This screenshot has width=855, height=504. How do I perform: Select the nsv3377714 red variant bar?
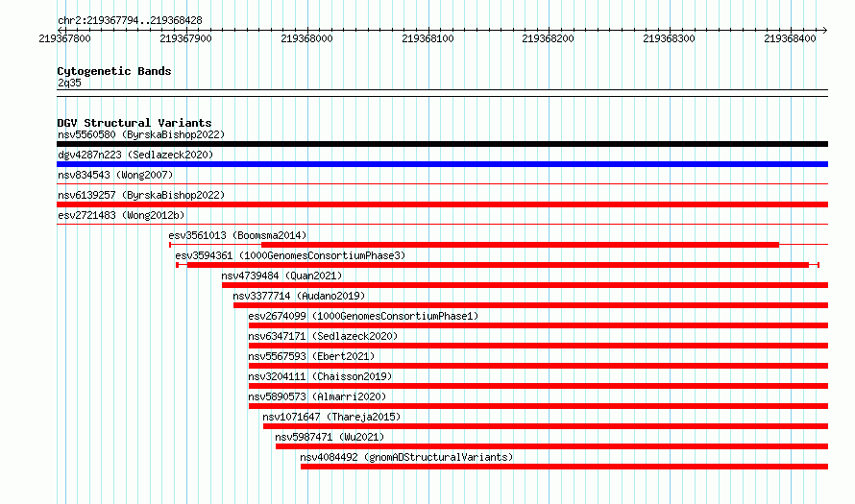(x=530, y=305)
